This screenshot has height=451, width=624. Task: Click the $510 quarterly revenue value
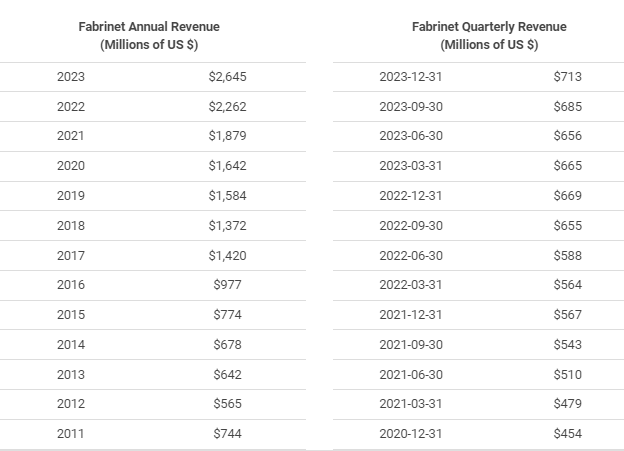(568, 375)
